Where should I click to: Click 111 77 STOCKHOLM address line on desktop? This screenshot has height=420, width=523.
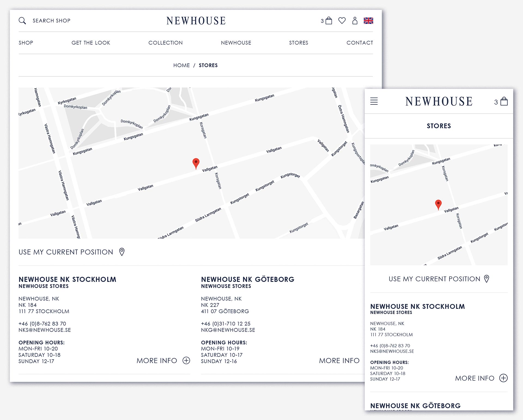click(x=44, y=311)
